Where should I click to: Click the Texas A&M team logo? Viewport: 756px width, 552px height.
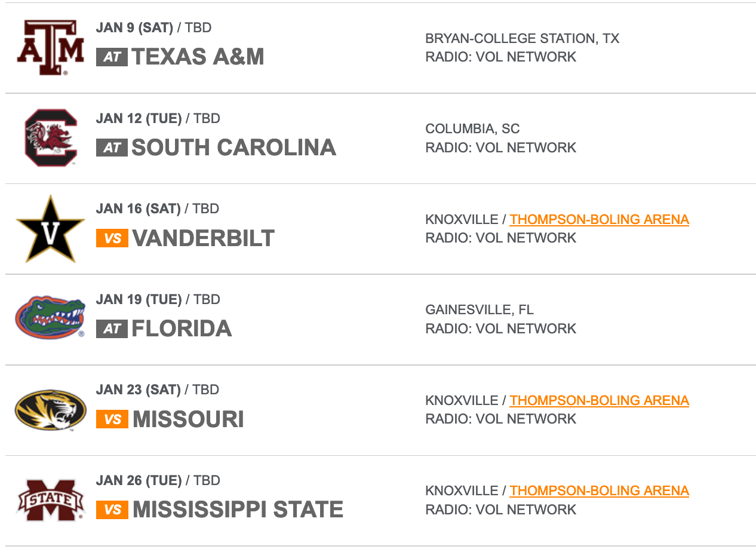point(50,48)
